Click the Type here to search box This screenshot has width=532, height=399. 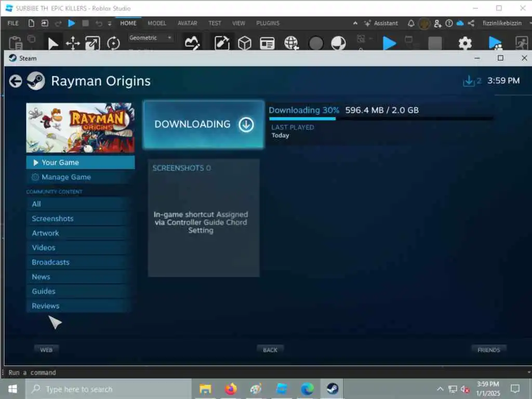coord(109,389)
